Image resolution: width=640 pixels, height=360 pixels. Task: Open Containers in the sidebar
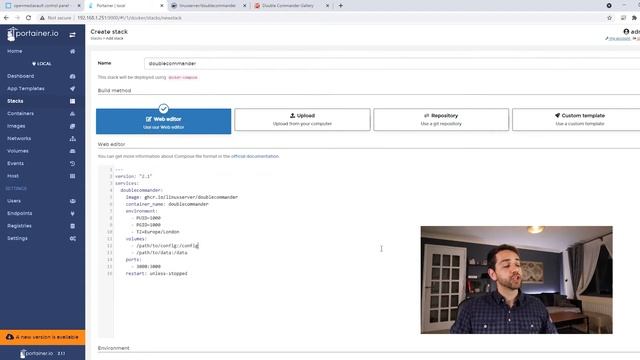click(x=20, y=113)
